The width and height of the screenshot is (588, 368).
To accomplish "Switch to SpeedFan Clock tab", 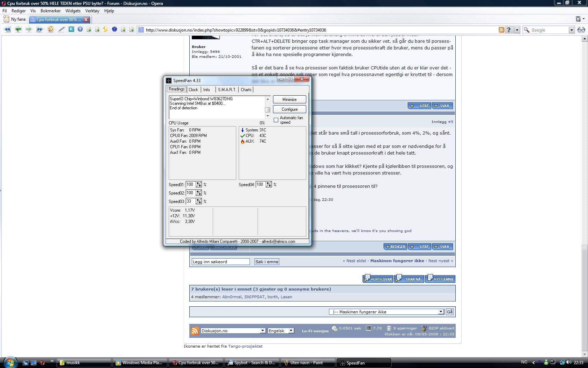I will click(x=193, y=90).
